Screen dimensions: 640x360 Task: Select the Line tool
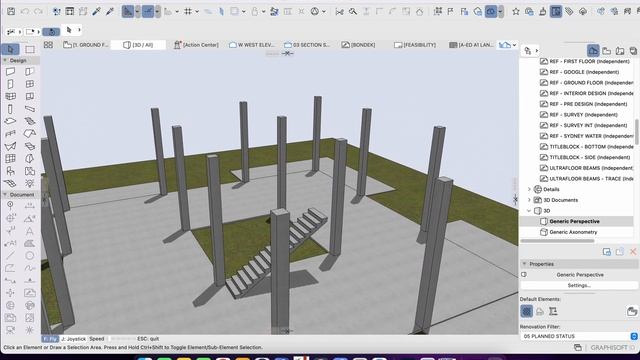pos(10,256)
